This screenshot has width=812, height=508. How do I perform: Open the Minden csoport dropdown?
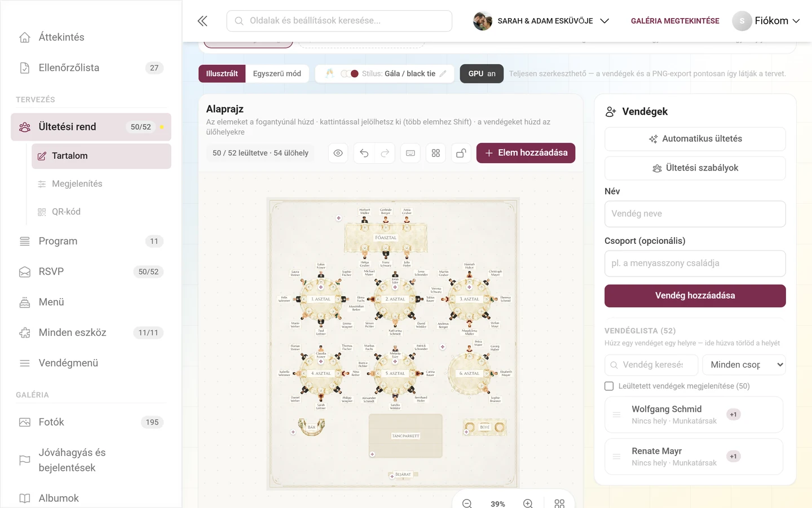744,365
